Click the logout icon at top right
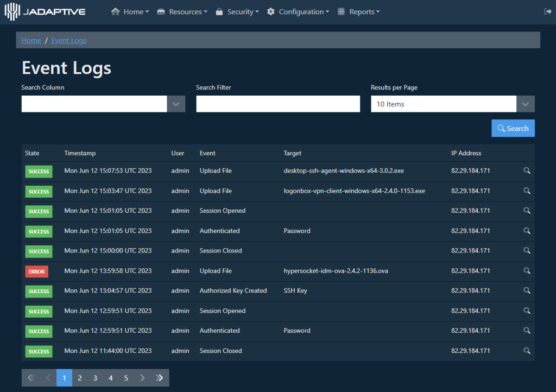 pyautogui.click(x=547, y=11)
